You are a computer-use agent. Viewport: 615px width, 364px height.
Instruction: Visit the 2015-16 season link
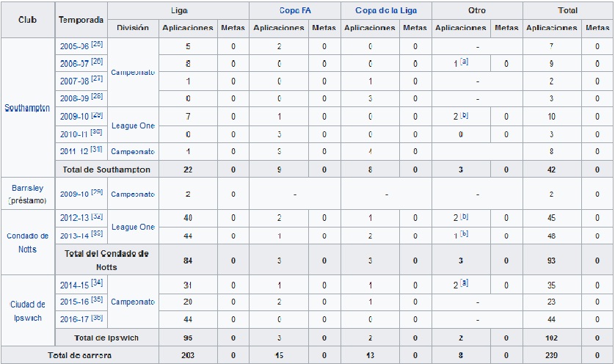(x=75, y=302)
